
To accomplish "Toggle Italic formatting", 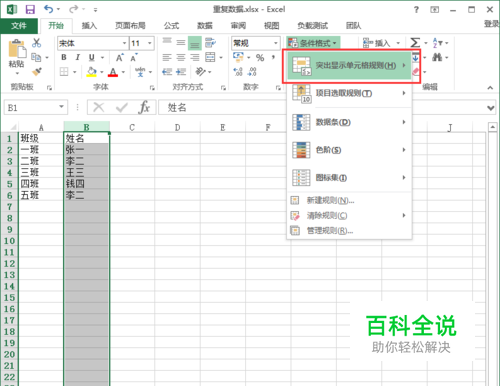I will pyautogui.click(x=77, y=57).
